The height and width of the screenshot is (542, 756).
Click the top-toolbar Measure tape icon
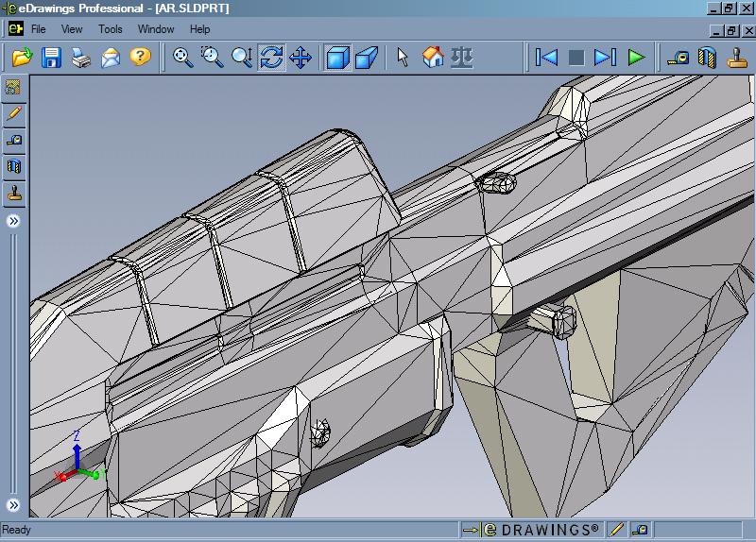pos(678,58)
